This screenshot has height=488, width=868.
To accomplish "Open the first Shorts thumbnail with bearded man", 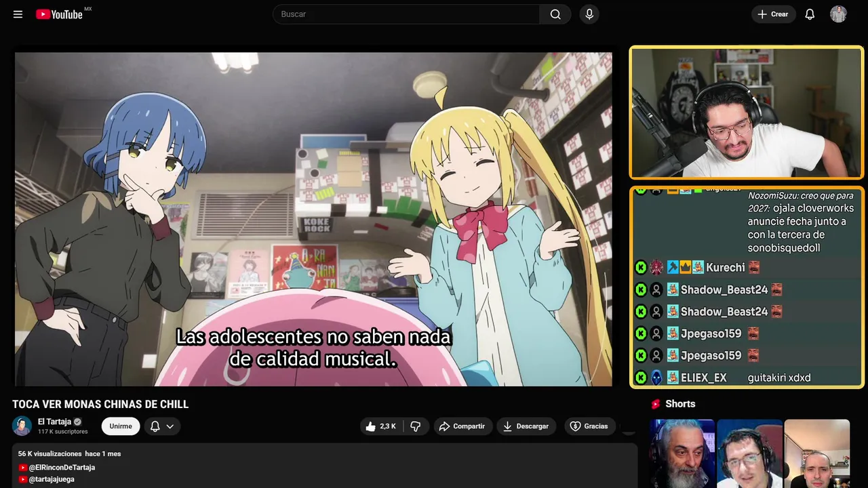I will click(x=682, y=453).
